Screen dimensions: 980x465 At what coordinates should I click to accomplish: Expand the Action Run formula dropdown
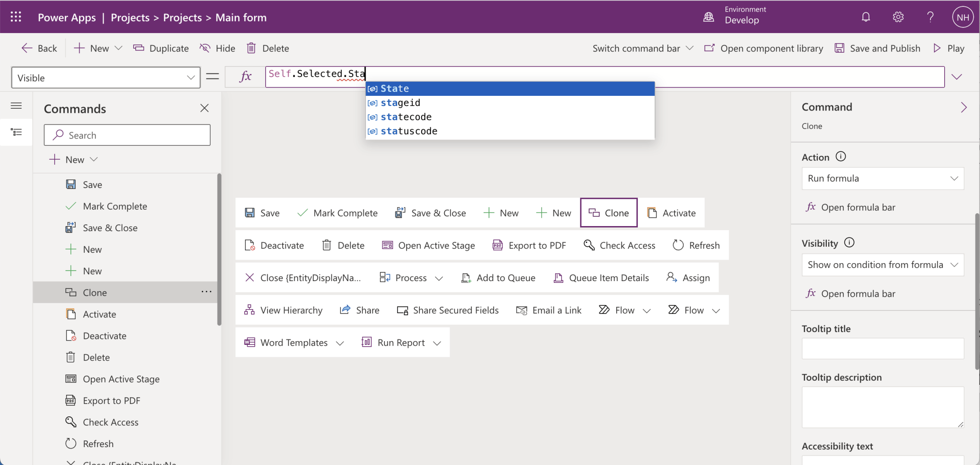tap(882, 178)
